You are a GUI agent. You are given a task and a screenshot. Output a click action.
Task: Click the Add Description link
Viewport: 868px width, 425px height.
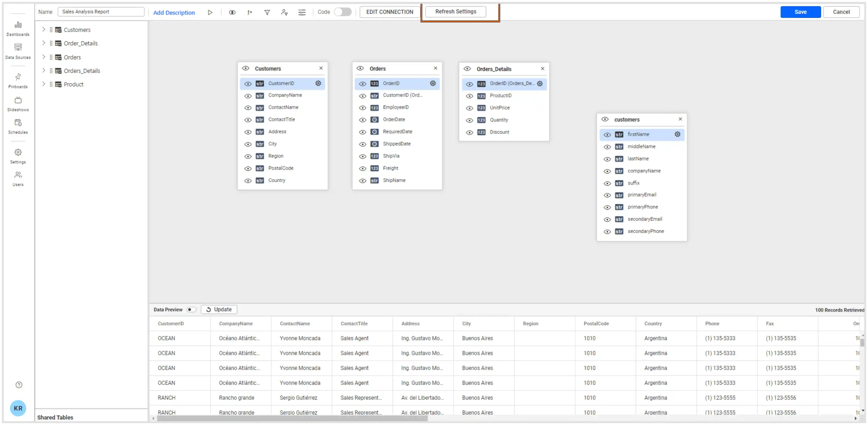click(x=174, y=12)
